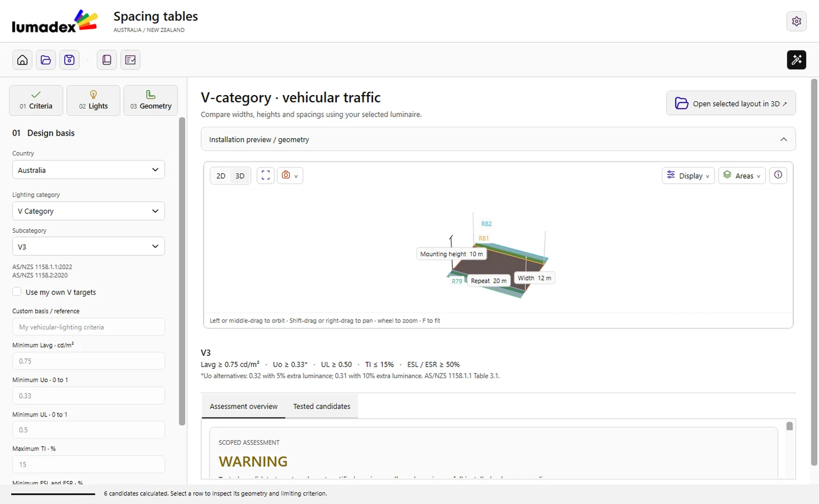Switch preview to 2D view
This screenshot has height=504, width=819.
tap(221, 176)
